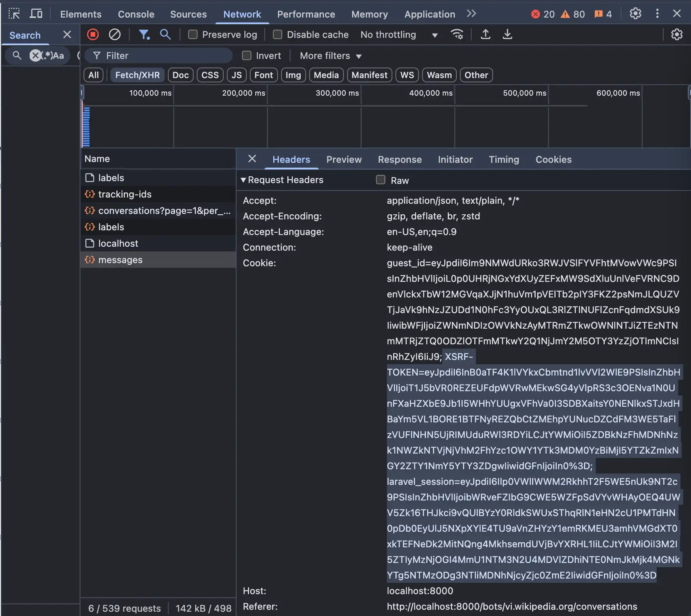Export network log as HAR
The width and height of the screenshot is (691, 616).
(507, 34)
